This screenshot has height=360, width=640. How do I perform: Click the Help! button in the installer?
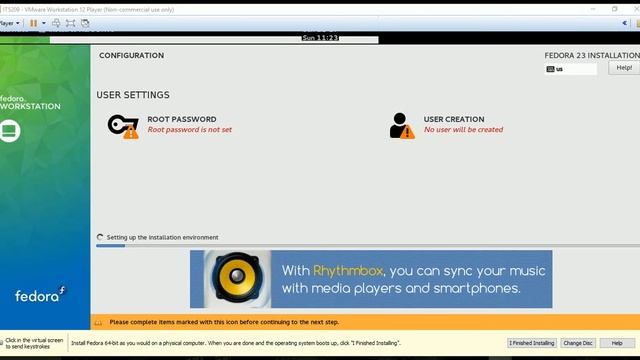pyautogui.click(x=624, y=68)
